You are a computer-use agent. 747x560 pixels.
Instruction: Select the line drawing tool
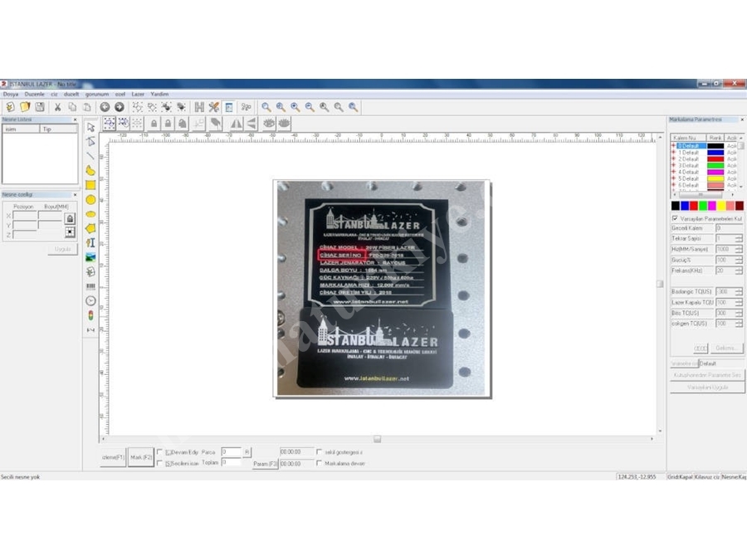coord(90,156)
